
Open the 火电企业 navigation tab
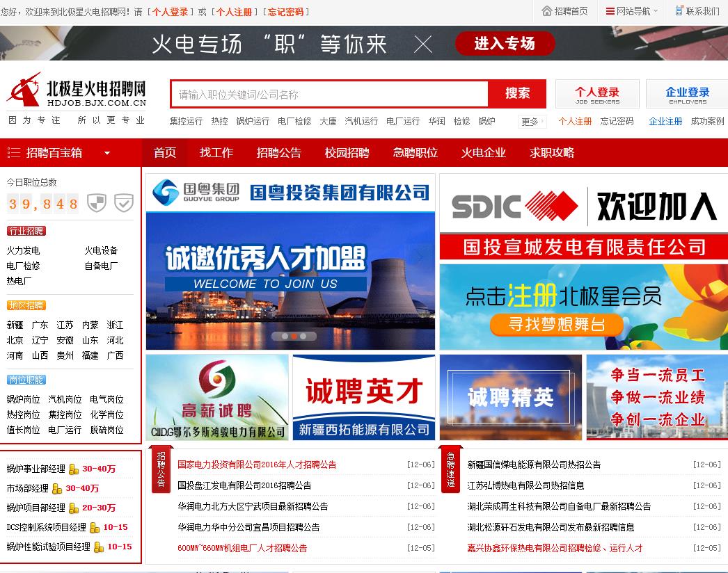[x=483, y=153]
